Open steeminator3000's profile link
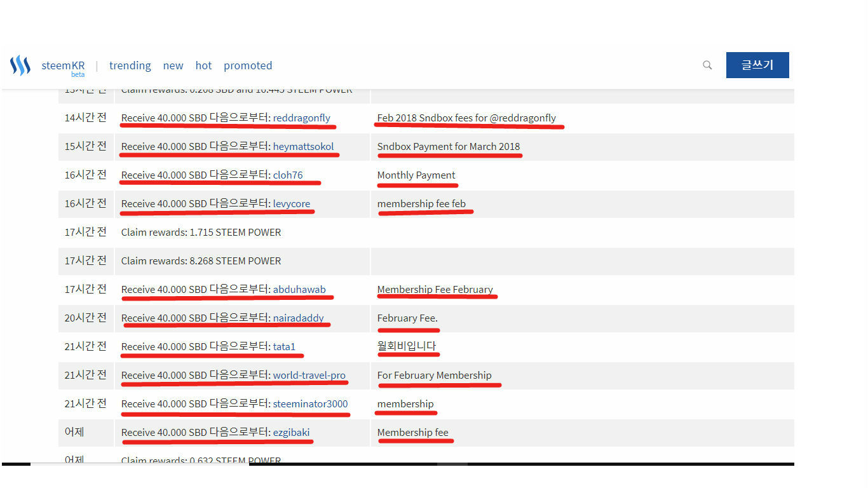 point(310,403)
